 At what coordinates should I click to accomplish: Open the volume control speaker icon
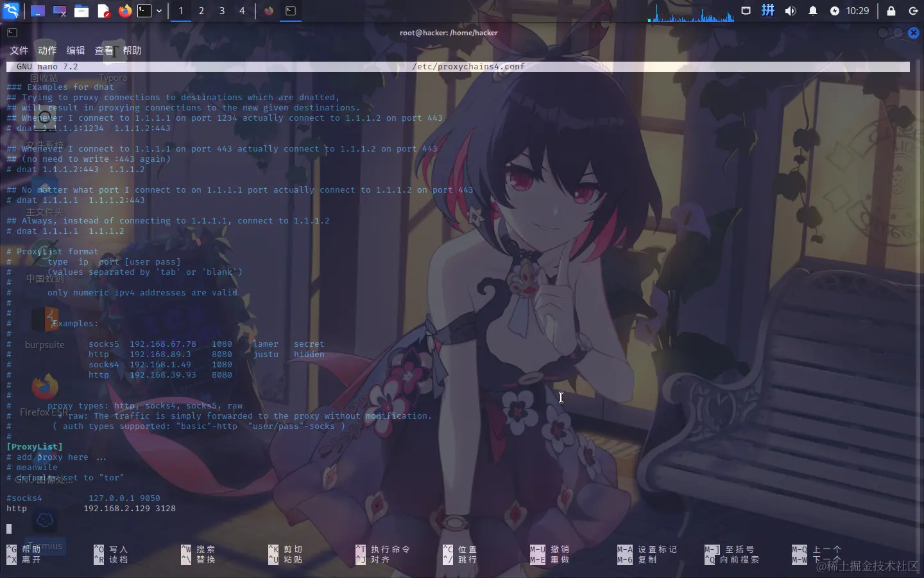(x=791, y=11)
